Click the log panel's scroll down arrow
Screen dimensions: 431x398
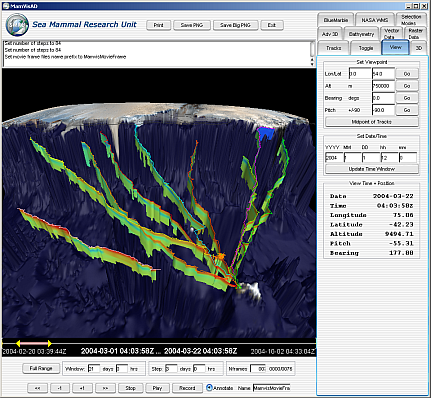pos(313,63)
